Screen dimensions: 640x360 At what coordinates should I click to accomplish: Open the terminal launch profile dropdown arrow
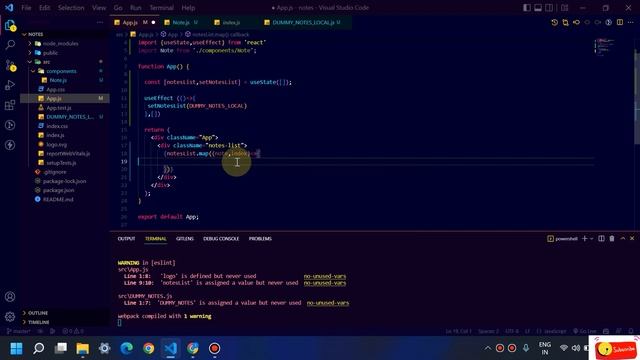591,238
